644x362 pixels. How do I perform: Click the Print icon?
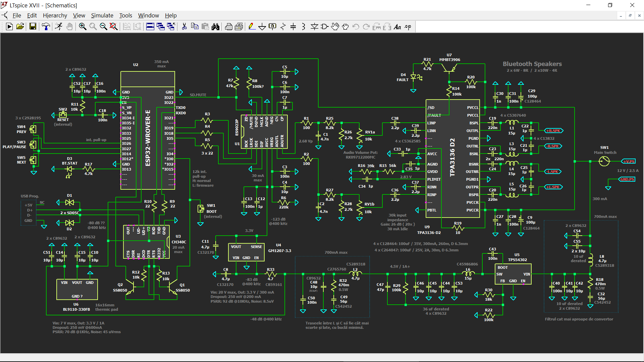pos(229,26)
